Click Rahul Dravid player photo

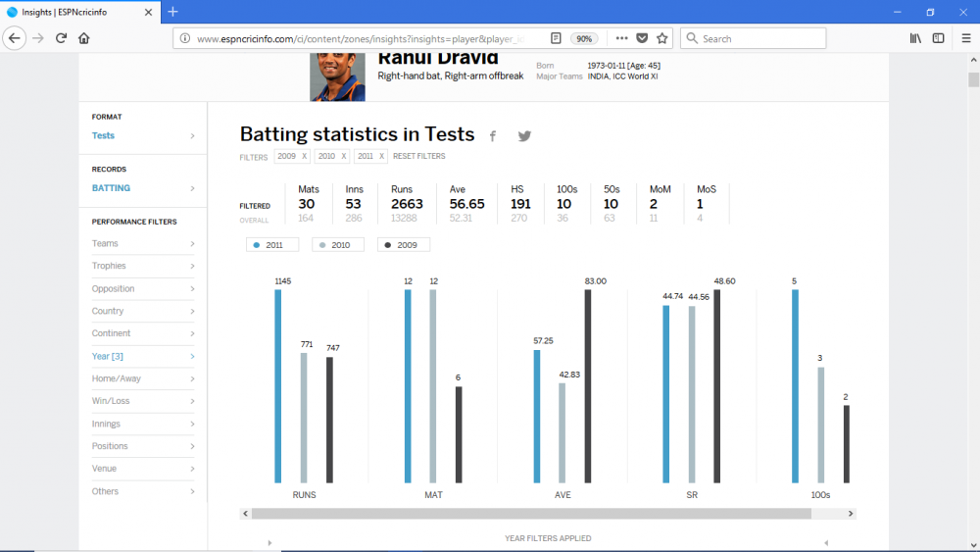coord(337,76)
